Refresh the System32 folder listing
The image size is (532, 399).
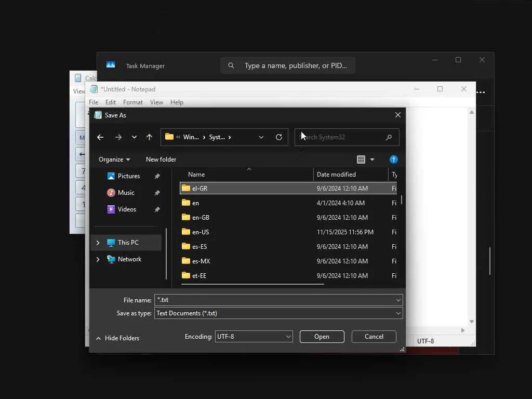pos(279,137)
